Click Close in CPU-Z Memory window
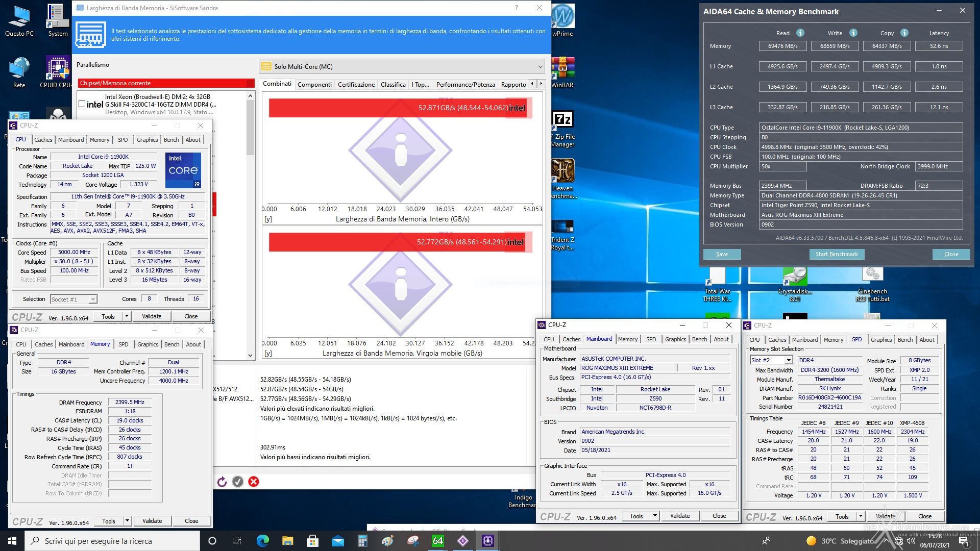 [x=191, y=521]
